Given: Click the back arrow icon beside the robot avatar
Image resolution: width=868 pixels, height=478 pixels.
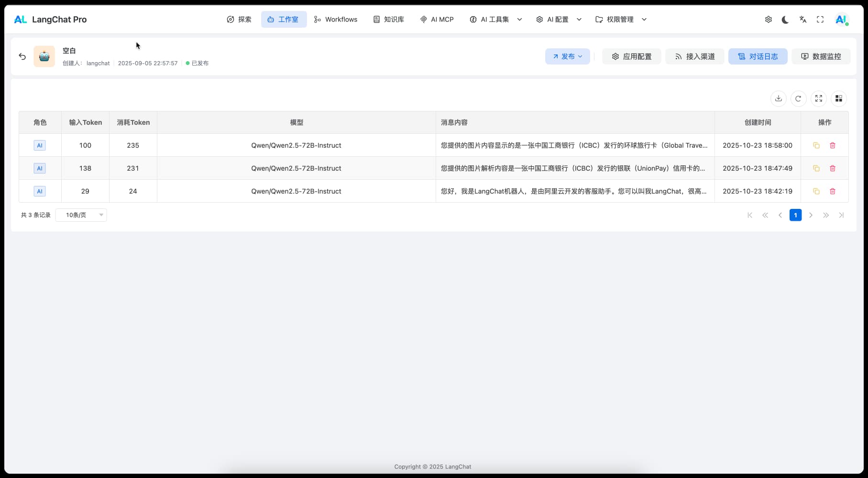Looking at the screenshot, I should click(x=22, y=56).
